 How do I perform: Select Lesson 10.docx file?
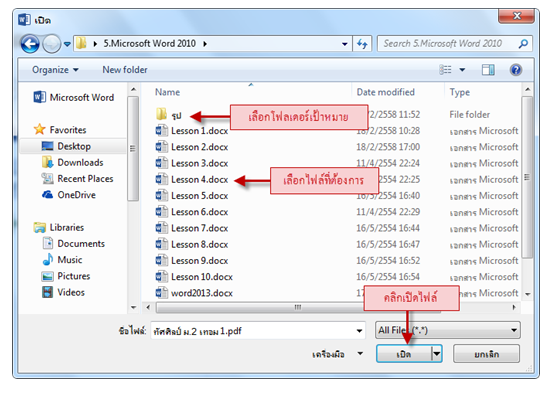pos(194,277)
